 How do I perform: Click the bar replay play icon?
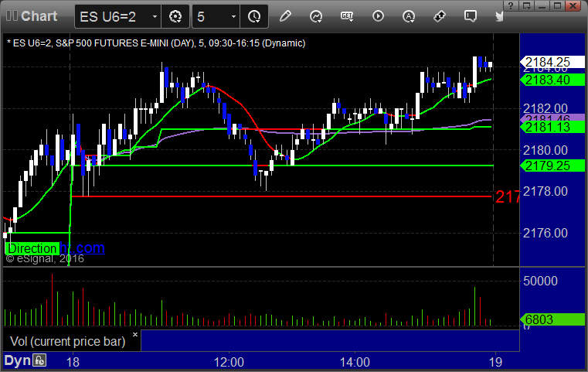378,16
